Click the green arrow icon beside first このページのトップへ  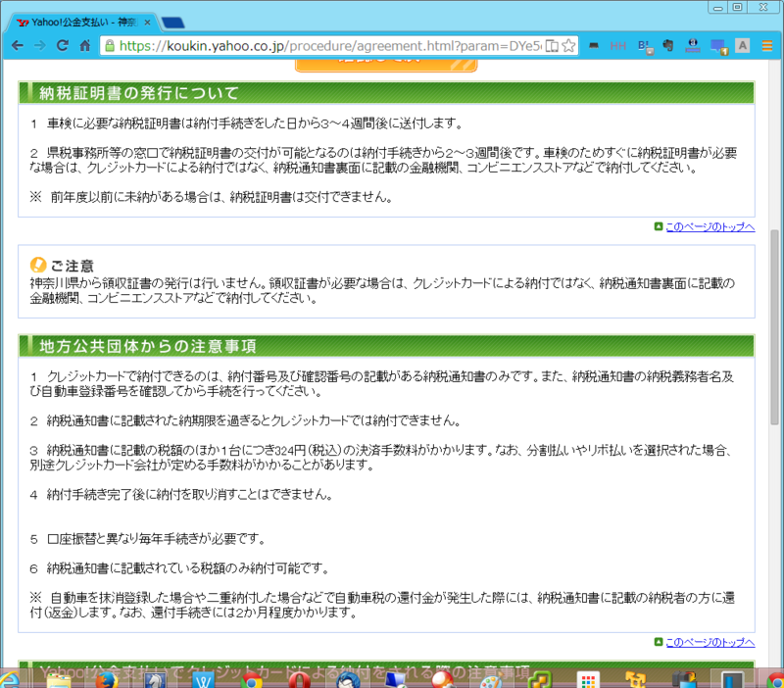659,226
